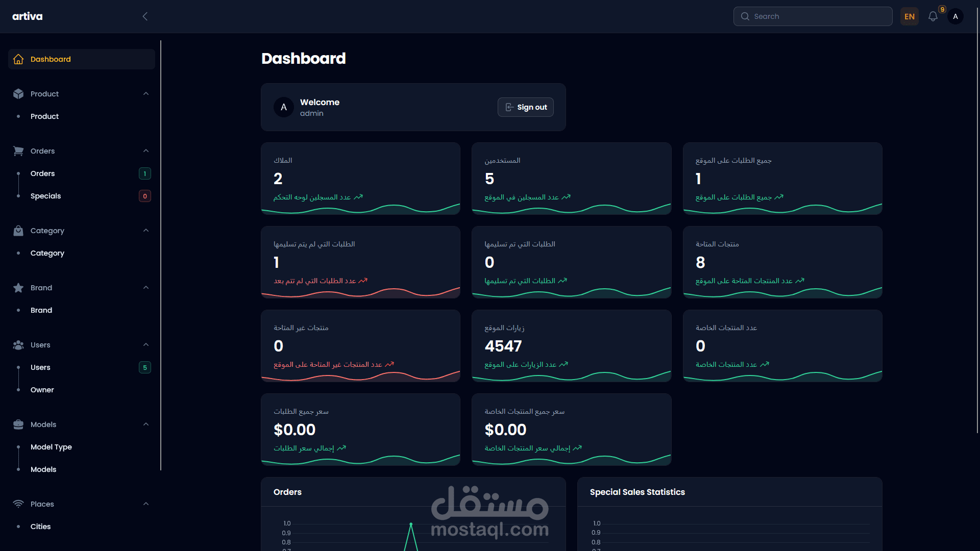Open the Cities menu item

click(x=41, y=527)
